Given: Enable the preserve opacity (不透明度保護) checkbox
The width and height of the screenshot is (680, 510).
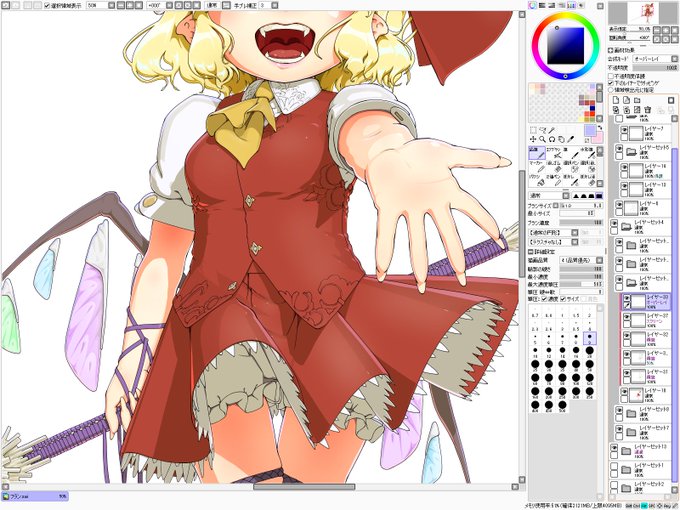Looking at the screenshot, I should (611, 76).
